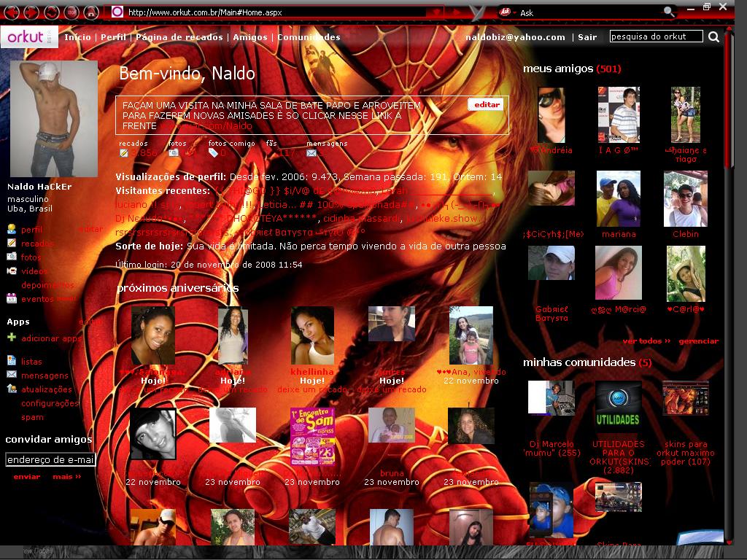
Task: Open the meus amigos (501) heading
Action: click(x=572, y=69)
